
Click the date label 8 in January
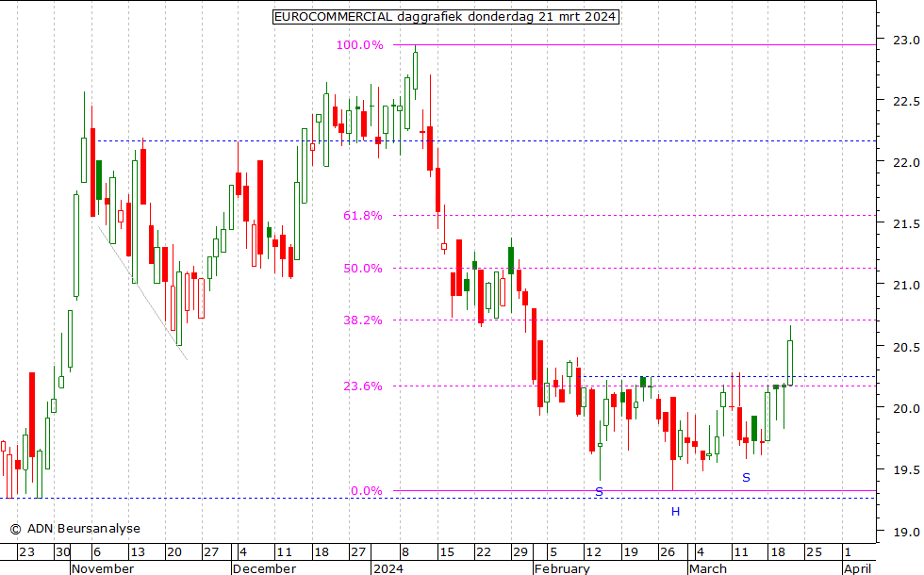pyautogui.click(x=404, y=552)
